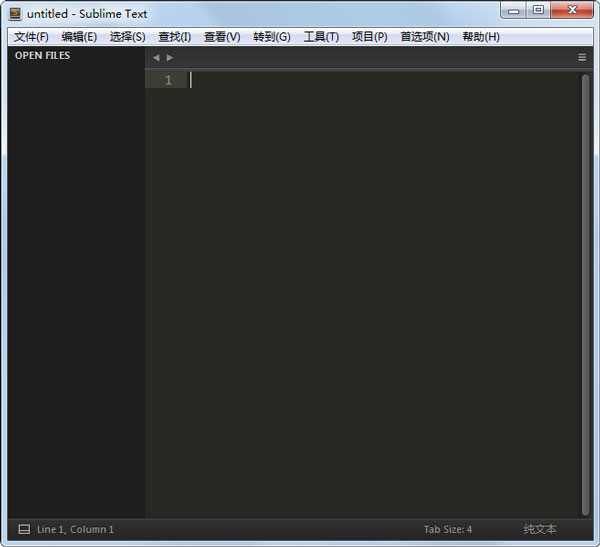
Task: Minimize the Sublime Text window
Action: (x=514, y=10)
